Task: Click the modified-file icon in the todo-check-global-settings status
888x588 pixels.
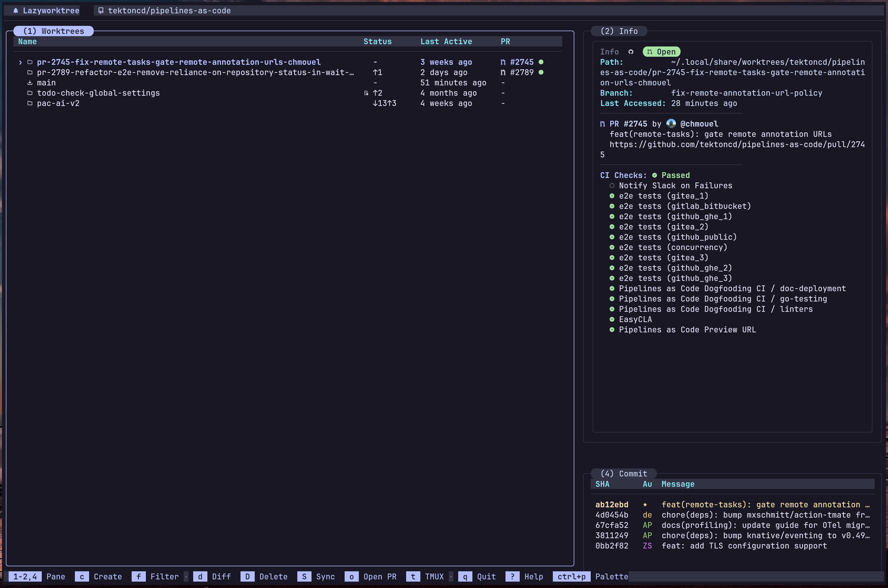Action: (366, 93)
